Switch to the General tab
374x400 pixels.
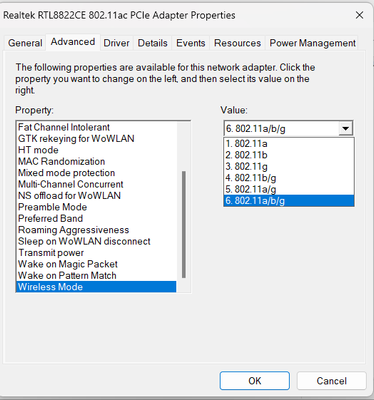click(25, 43)
